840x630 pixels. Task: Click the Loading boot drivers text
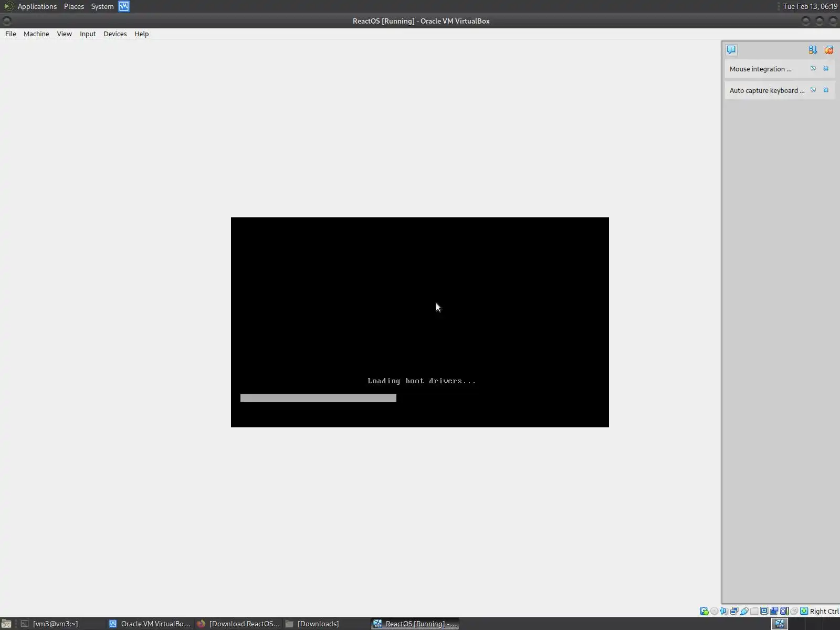[422, 381]
